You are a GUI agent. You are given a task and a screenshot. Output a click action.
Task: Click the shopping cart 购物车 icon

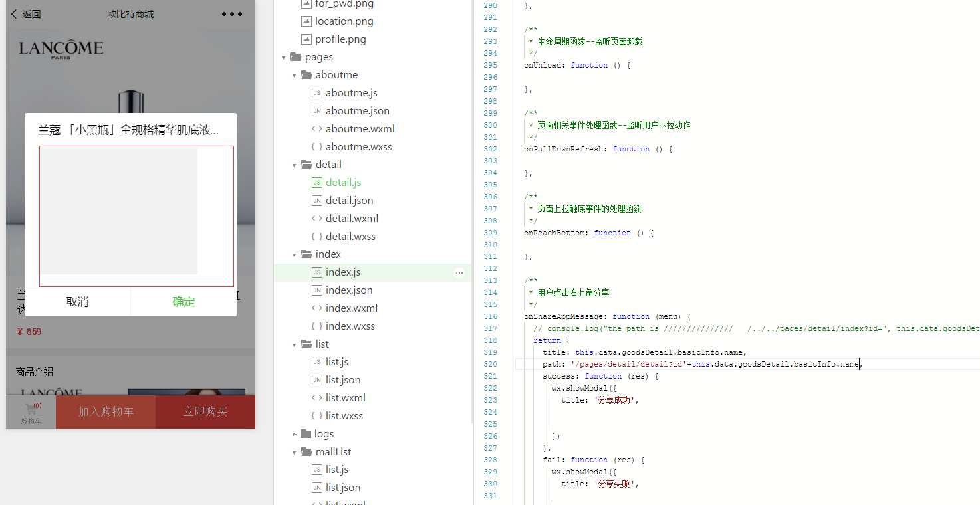31,413
